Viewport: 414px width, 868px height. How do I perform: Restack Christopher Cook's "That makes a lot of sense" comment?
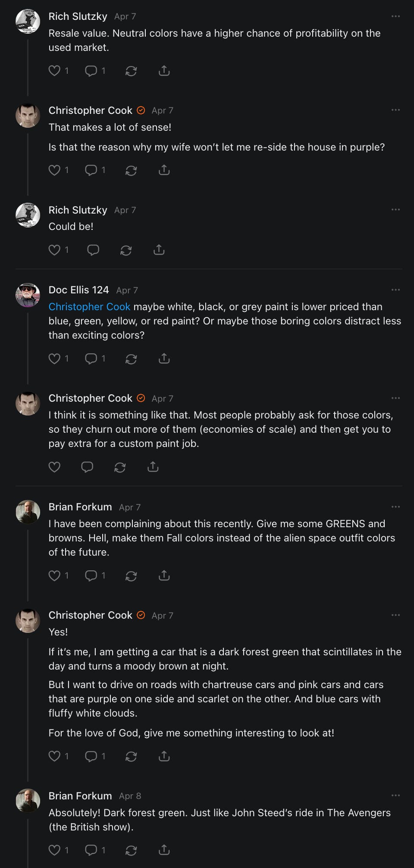(x=131, y=170)
